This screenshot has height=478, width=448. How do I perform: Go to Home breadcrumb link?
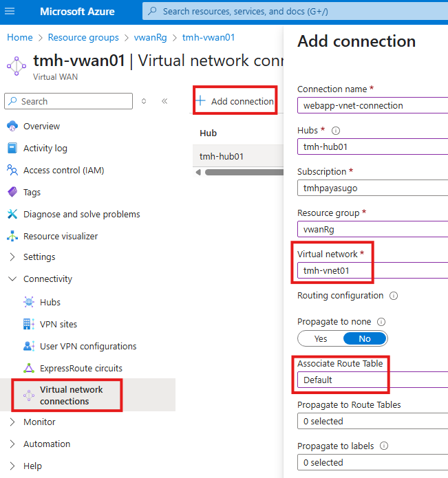click(20, 37)
